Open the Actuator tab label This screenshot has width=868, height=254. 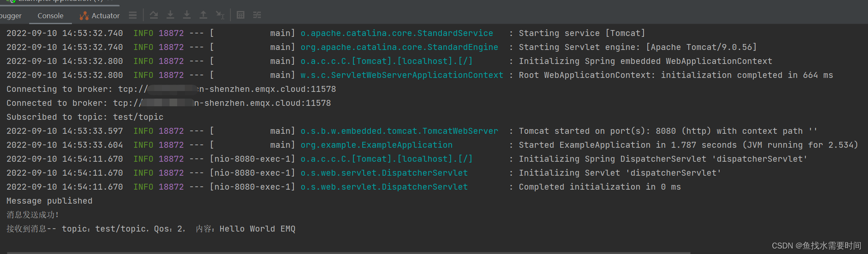click(x=106, y=16)
